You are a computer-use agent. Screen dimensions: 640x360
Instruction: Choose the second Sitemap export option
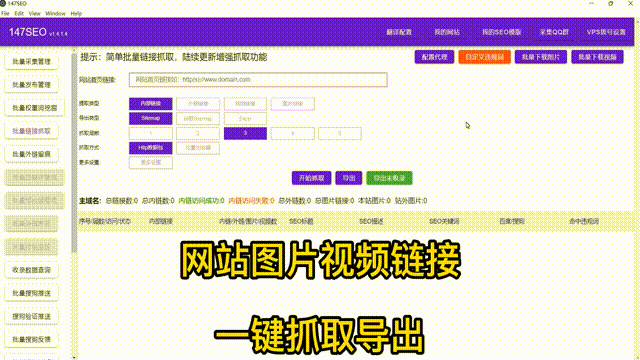(198, 118)
